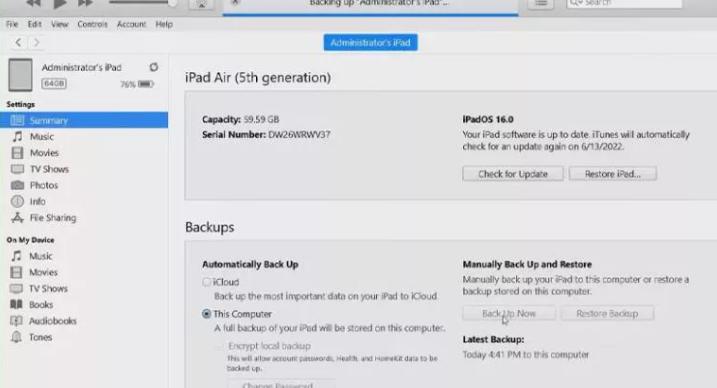717x388 pixels.
Task: Click the previous track rewind button
Action: coord(33,3)
